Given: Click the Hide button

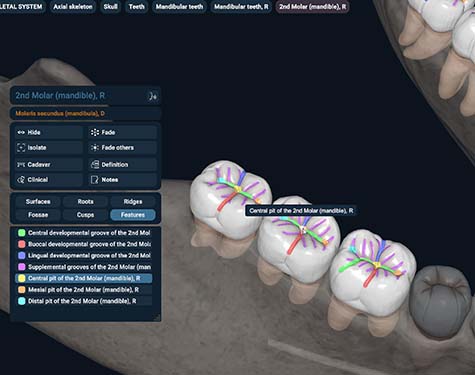Looking at the screenshot, I should 49,132.
